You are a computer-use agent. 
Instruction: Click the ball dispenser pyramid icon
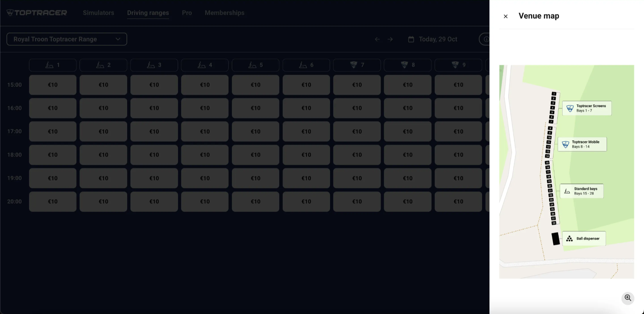[x=569, y=239]
